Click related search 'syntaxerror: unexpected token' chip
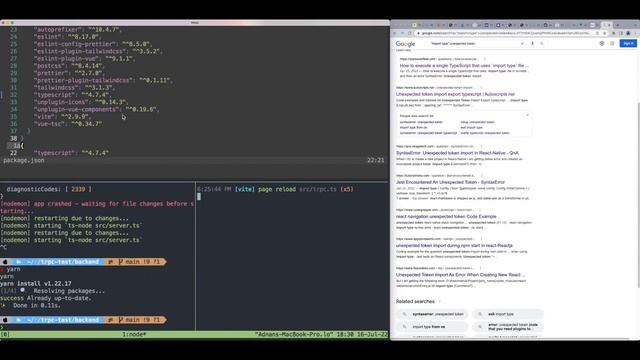640x360 pixels. point(432,314)
